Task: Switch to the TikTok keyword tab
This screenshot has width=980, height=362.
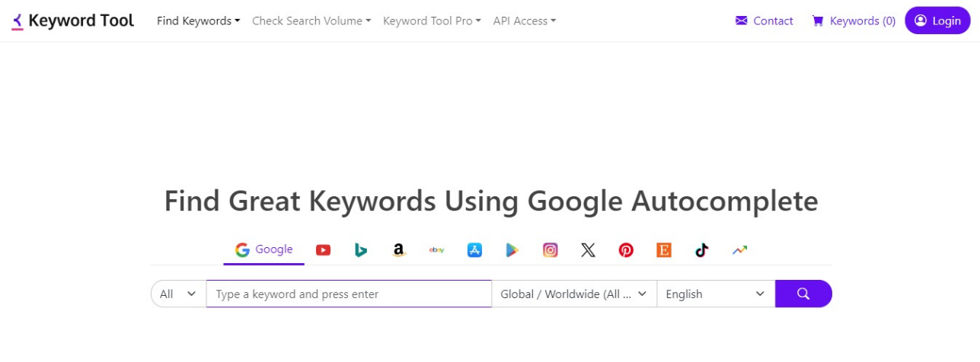Action: click(x=701, y=249)
